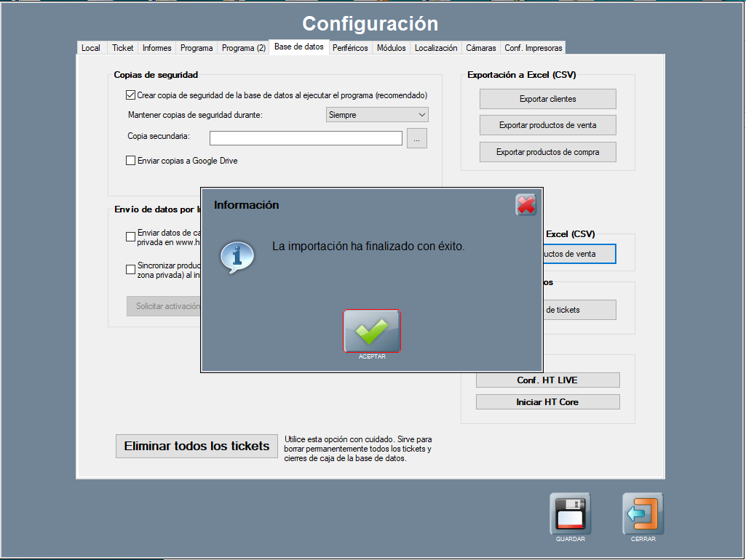Click the green checkmark Aceptar button

[372, 331]
